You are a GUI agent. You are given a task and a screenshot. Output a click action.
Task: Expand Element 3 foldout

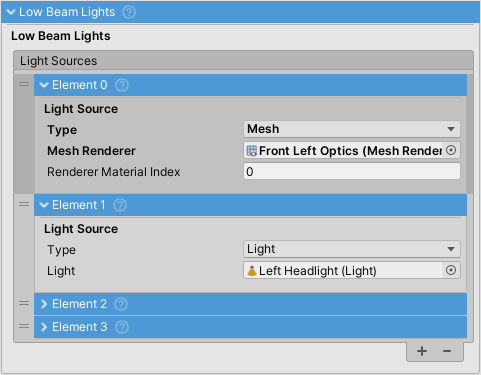[44, 327]
